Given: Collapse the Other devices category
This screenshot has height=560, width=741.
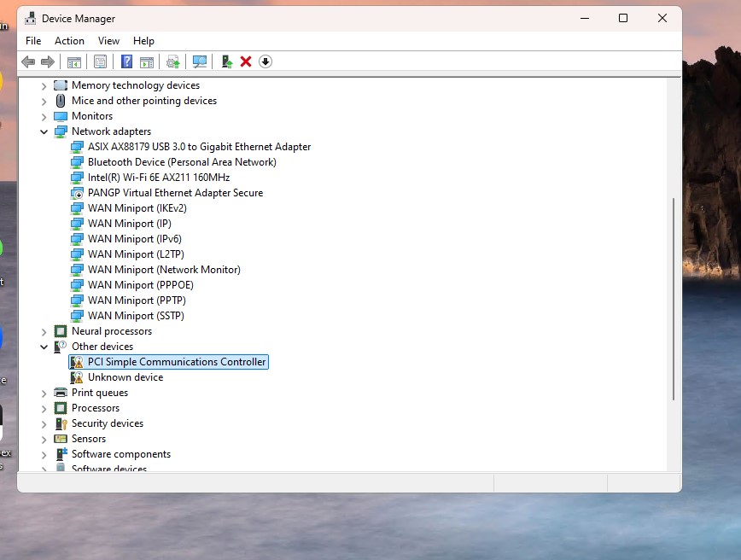Looking at the screenshot, I should (44, 346).
